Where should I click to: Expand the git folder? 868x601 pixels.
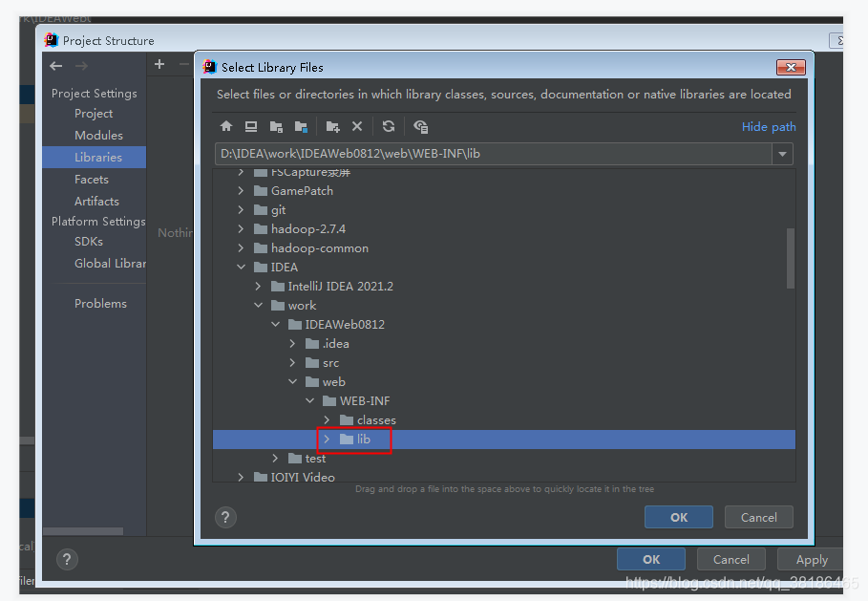tap(241, 210)
